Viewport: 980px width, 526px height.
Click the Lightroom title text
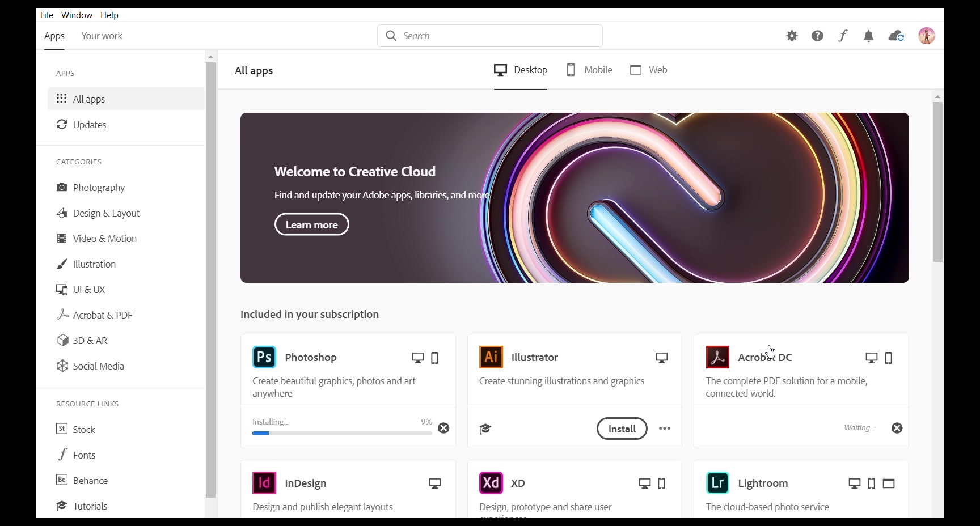tap(763, 483)
